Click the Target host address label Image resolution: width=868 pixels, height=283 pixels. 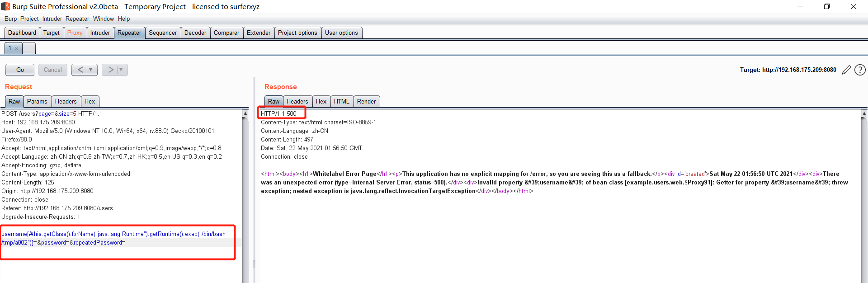(788, 70)
